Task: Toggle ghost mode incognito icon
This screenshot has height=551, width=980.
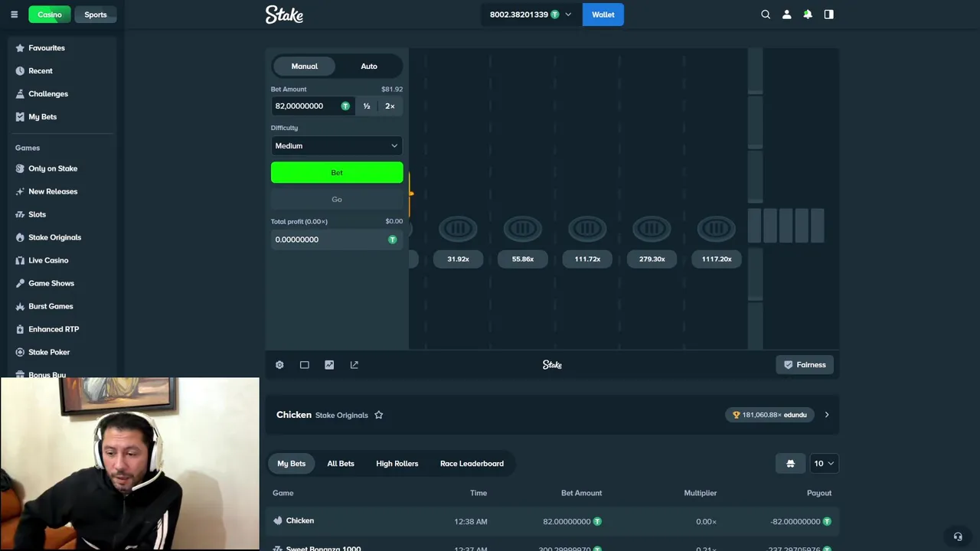Action: tap(791, 463)
